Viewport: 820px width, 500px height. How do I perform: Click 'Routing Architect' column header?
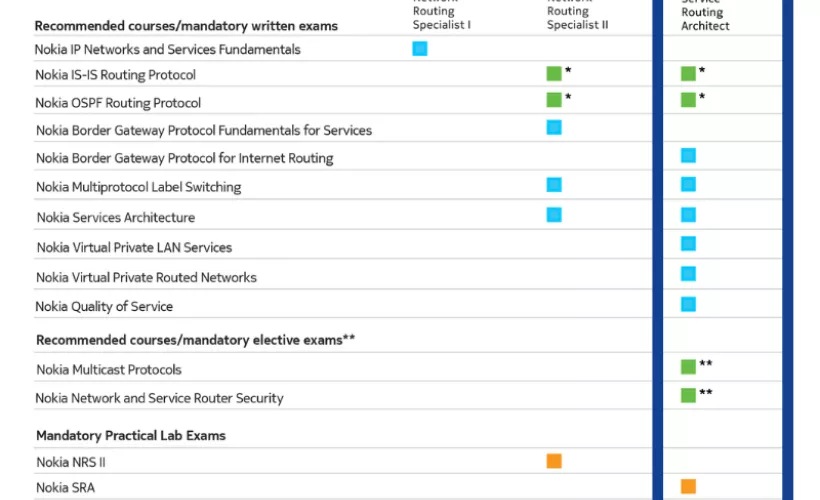pyautogui.click(x=705, y=19)
